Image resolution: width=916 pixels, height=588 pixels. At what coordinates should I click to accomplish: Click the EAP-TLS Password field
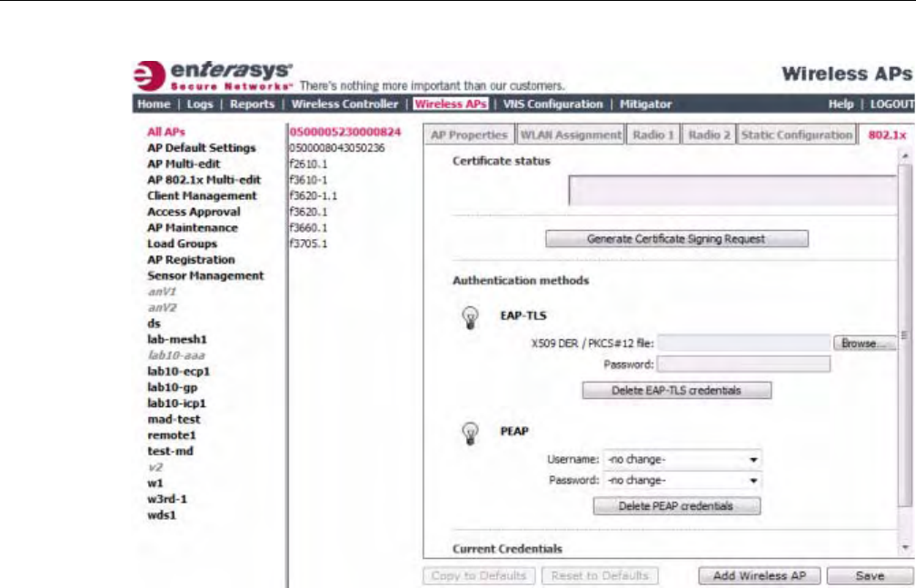pyautogui.click(x=743, y=364)
